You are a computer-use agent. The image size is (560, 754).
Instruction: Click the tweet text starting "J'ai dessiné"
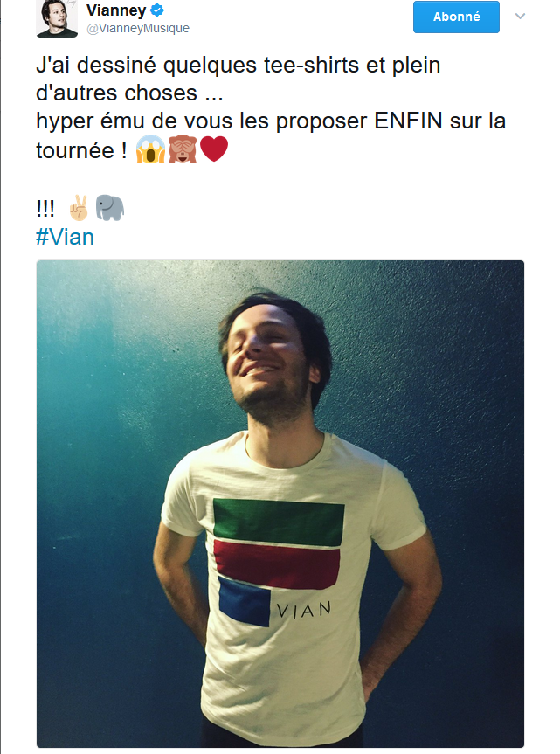tap(271, 107)
